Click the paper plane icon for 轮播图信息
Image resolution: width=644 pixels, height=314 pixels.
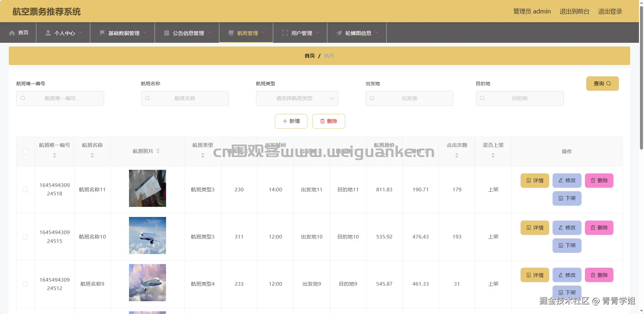339,33
